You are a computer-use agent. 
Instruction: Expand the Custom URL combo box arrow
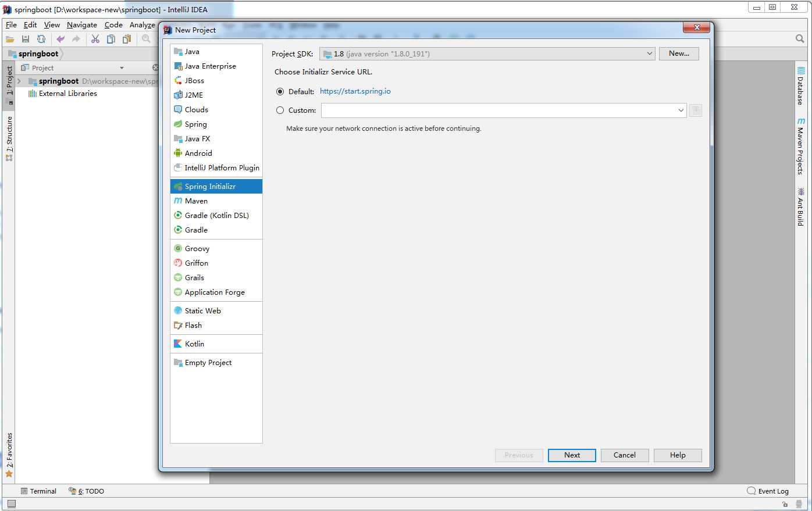[681, 110]
